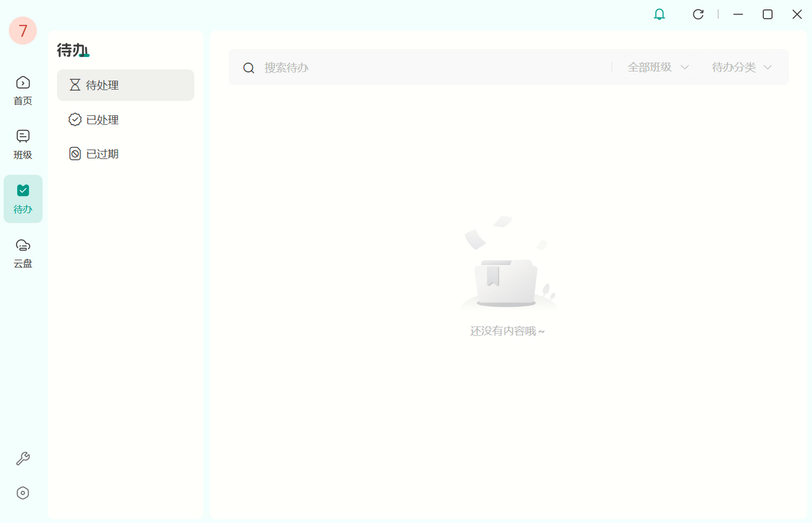The height and width of the screenshot is (523, 812).
Task: Close the application window
Action: [x=797, y=14]
